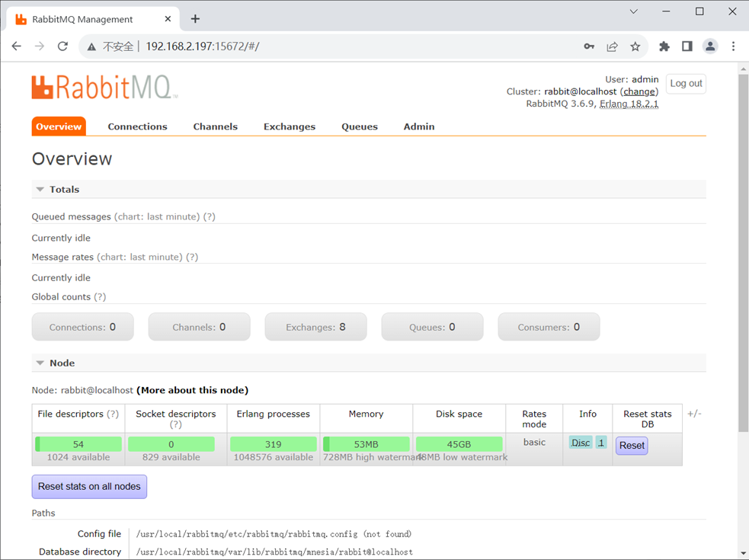
Task: Click the Log out button
Action: tap(686, 84)
